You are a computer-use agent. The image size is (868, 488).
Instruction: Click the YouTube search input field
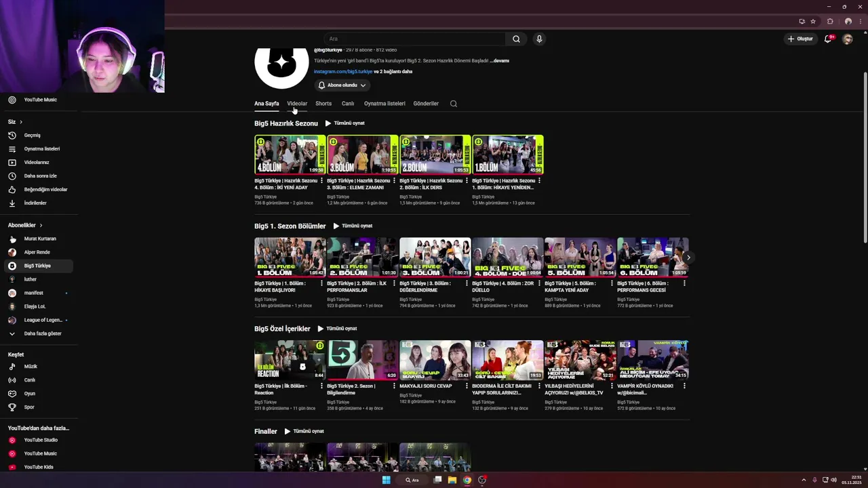[415, 39]
